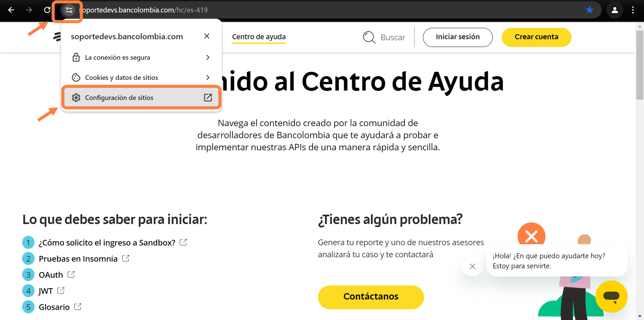The height and width of the screenshot is (320, 644).
Task: Click external-link icon next to Sandbox question
Action: pos(183,242)
